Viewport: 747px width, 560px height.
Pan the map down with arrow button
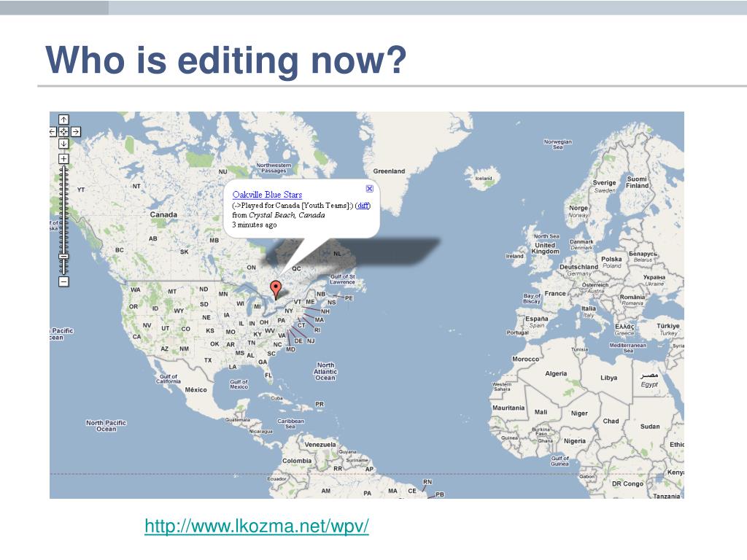[63, 144]
